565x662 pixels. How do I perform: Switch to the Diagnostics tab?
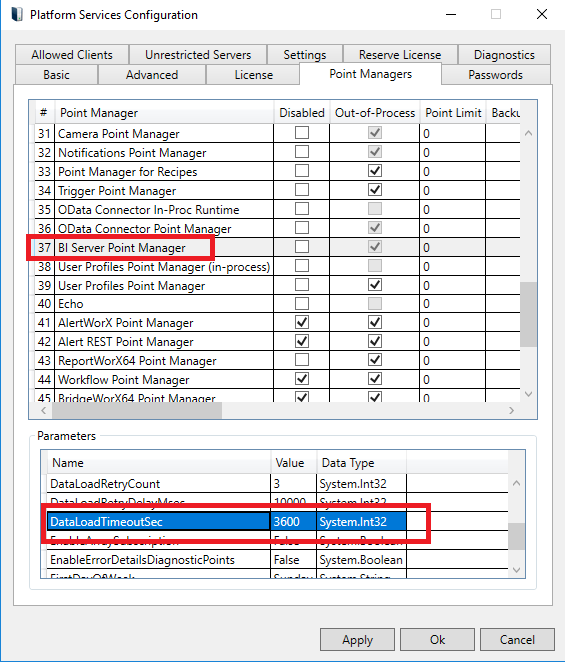[504, 55]
